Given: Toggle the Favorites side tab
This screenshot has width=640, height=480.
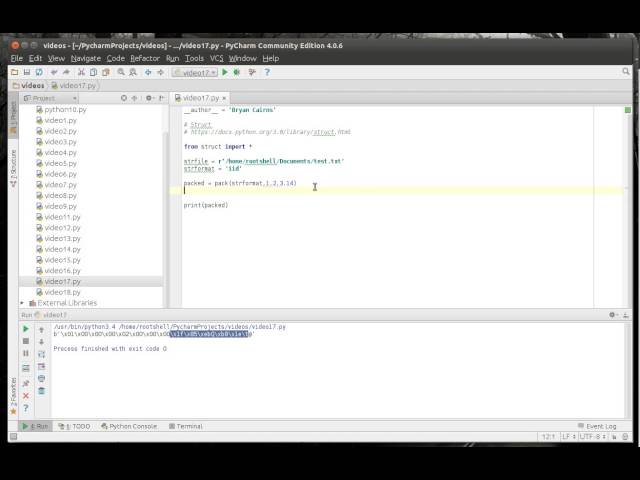Looking at the screenshot, I should (x=13, y=395).
